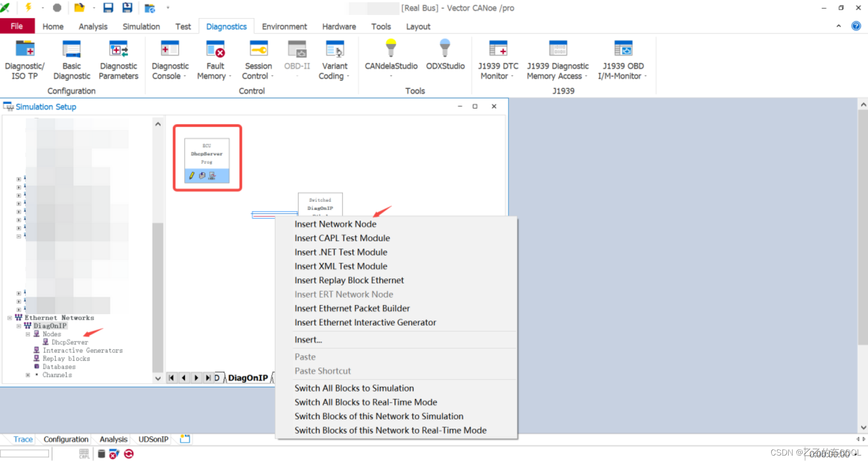Screen dimensions: 868x461
Task: Launch ODXStudio tool
Action: 445,56
